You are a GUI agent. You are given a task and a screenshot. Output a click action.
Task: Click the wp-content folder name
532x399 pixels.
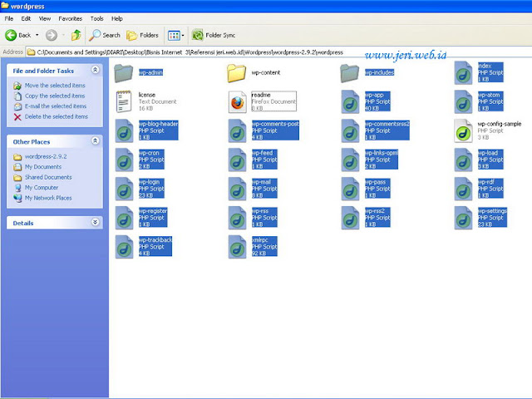coord(266,72)
